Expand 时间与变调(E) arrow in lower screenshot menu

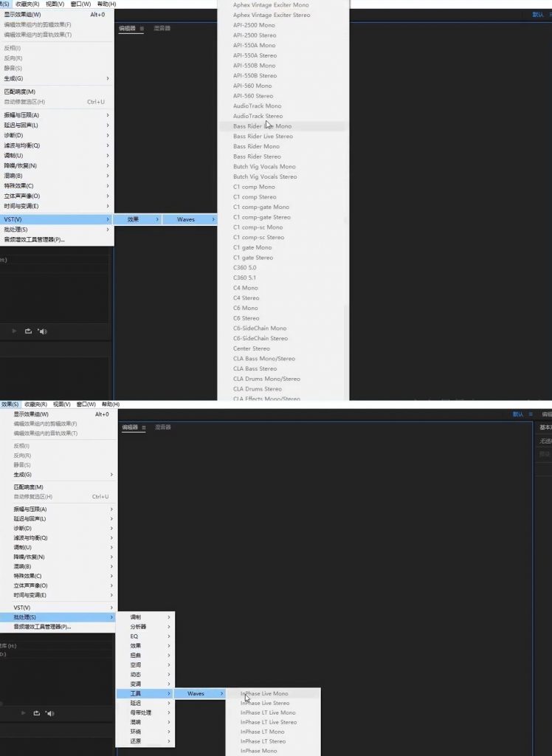coord(111,596)
